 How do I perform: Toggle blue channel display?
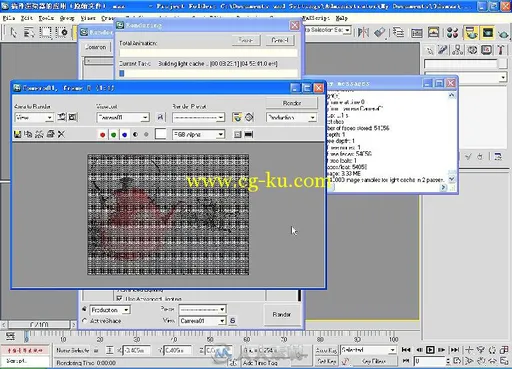(x=125, y=135)
